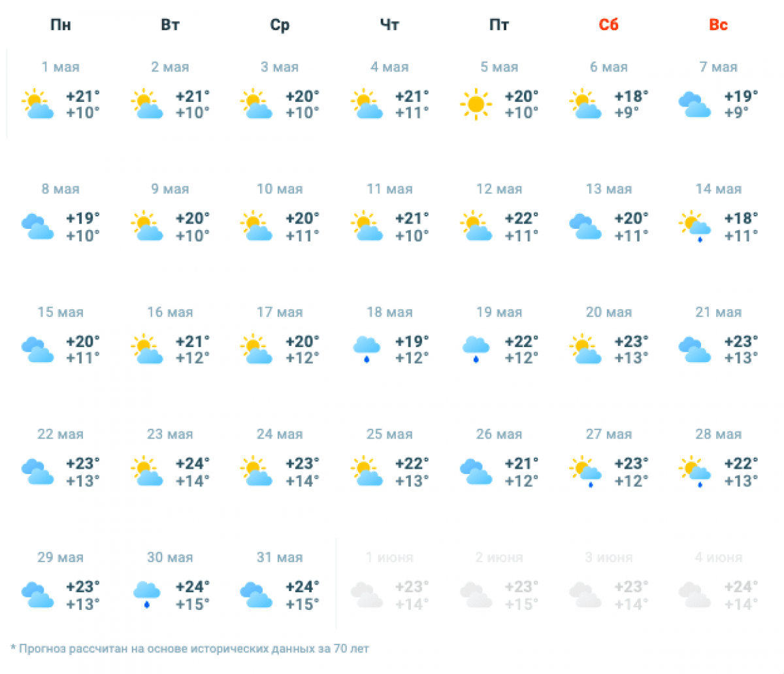Open the 25 мая date link
Image resolution: width=784 pixels, height=674 pixels.
tap(389, 434)
